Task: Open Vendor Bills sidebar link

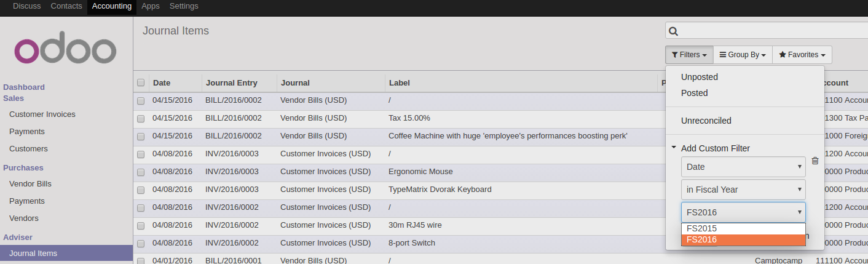Action: coord(30,184)
